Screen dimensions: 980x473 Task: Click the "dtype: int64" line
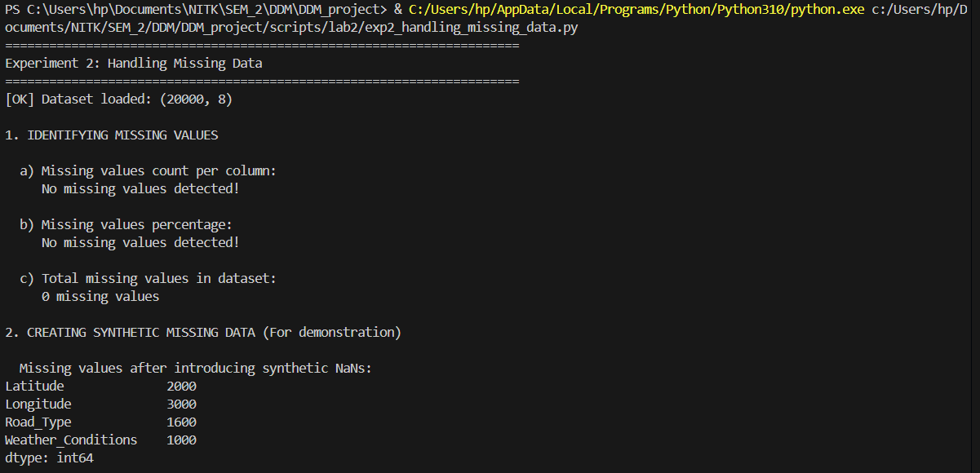pyautogui.click(x=49, y=458)
